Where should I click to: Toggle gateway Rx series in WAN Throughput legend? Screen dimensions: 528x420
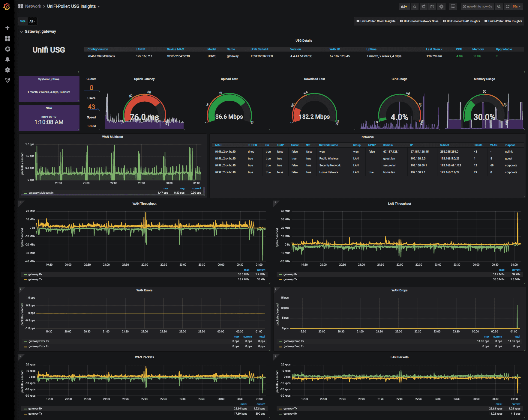click(x=35, y=274)
